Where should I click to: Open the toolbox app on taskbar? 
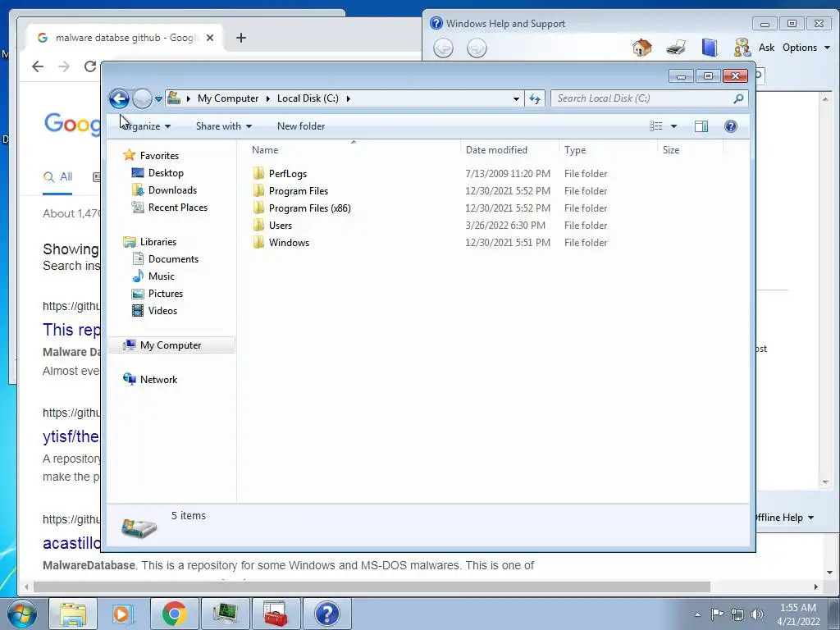276,614
